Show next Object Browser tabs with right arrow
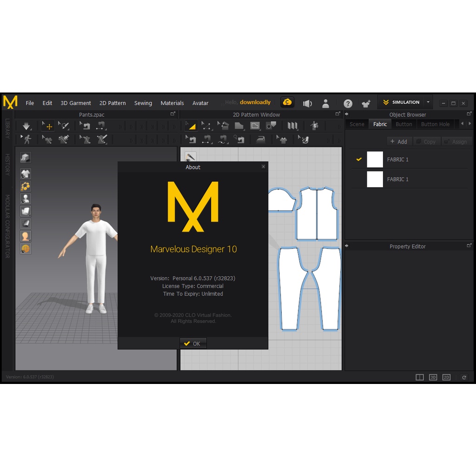 pos(470,124)
